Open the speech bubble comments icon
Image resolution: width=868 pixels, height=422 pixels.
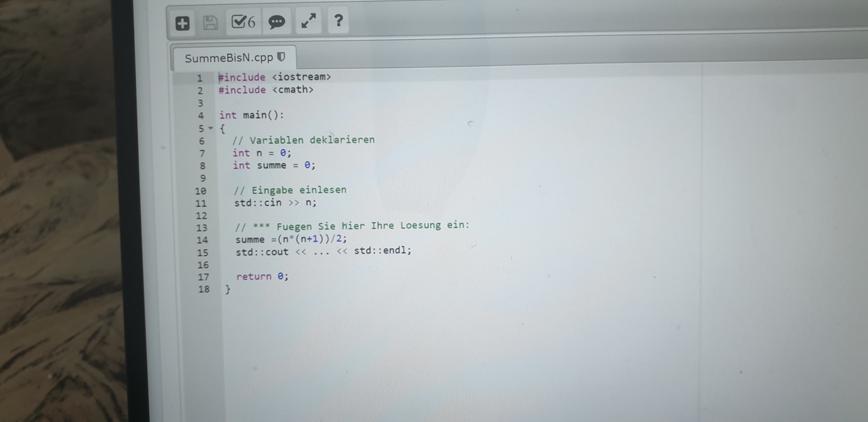tap(276, 23)
